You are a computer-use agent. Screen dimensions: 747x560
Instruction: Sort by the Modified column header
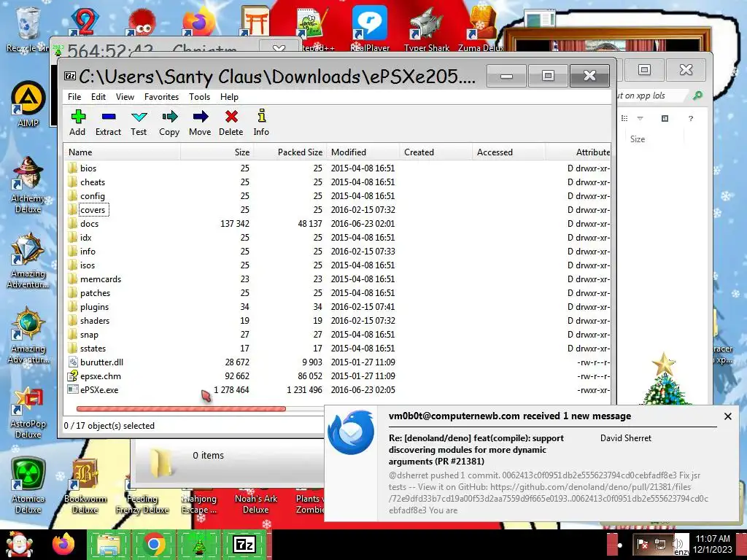(x=363, y=152)
